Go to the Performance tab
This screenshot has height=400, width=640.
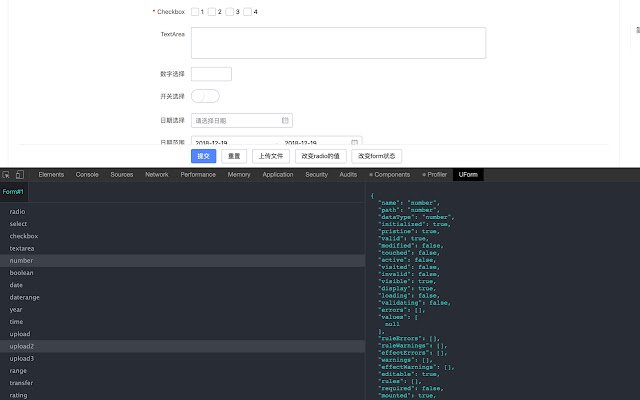pos(198,175)
